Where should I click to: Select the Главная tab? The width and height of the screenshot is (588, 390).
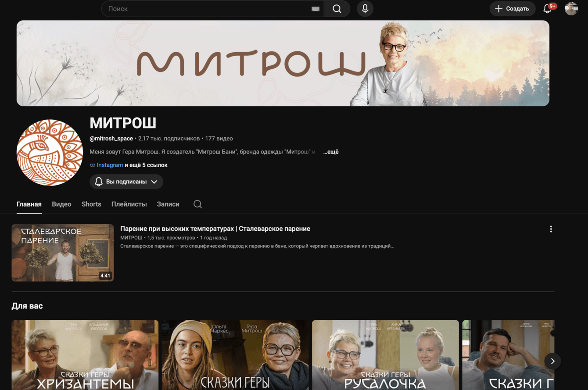pos(29,204)
